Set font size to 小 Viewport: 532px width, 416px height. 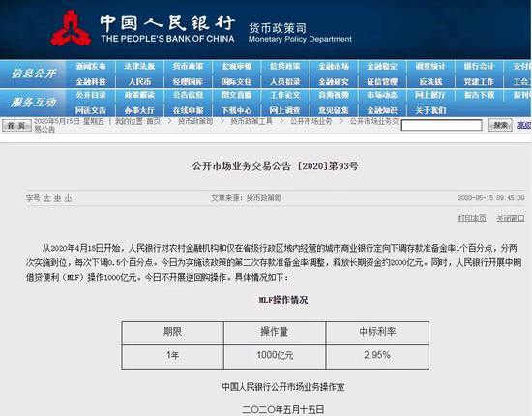click(x=68, y=198)
